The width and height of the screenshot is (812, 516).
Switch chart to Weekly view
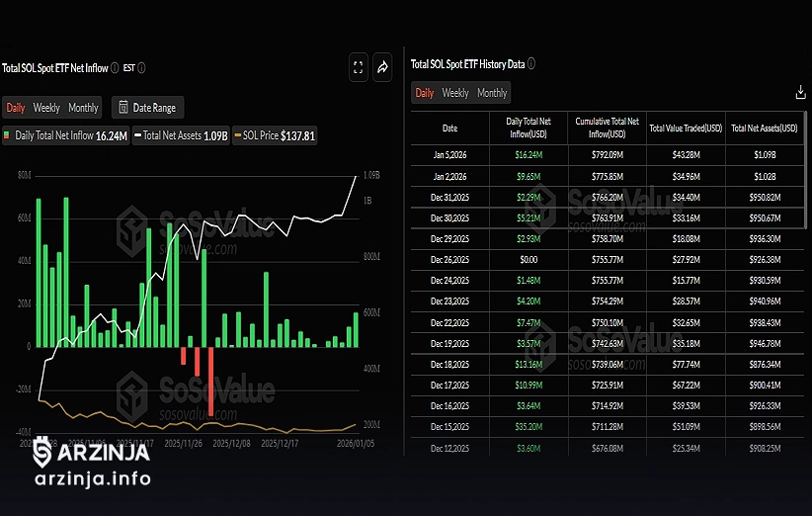(46, 107)
